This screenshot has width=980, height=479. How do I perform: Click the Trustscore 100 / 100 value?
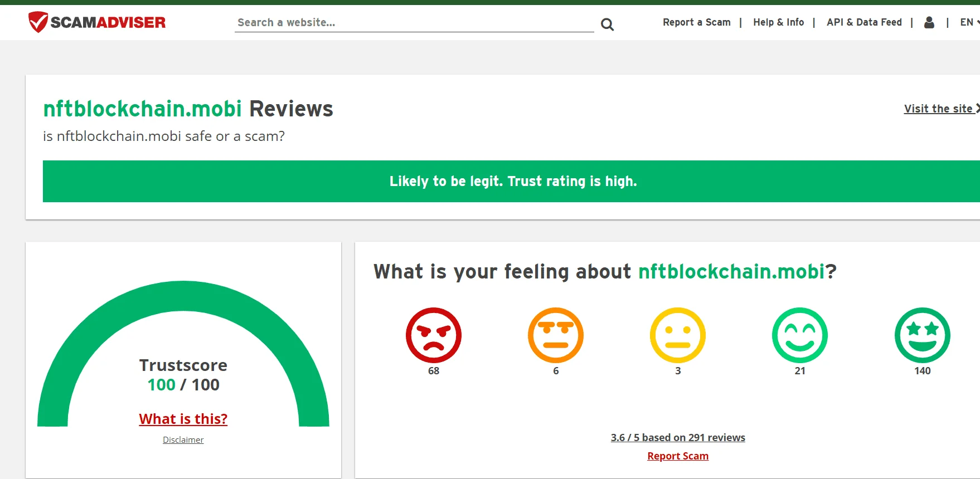pyautogui.click(x=183, y=385)
